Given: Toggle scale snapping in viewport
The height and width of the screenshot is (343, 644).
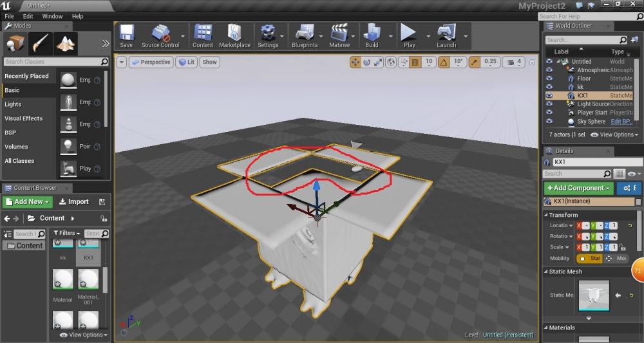Looking at the screenshot, I should click(475, 62).
